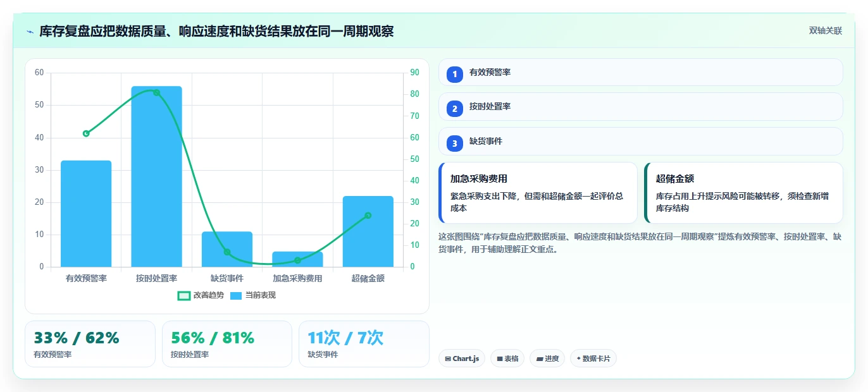Open the 有效预警率 list row
868x392 pixels.
coord(641,72)
